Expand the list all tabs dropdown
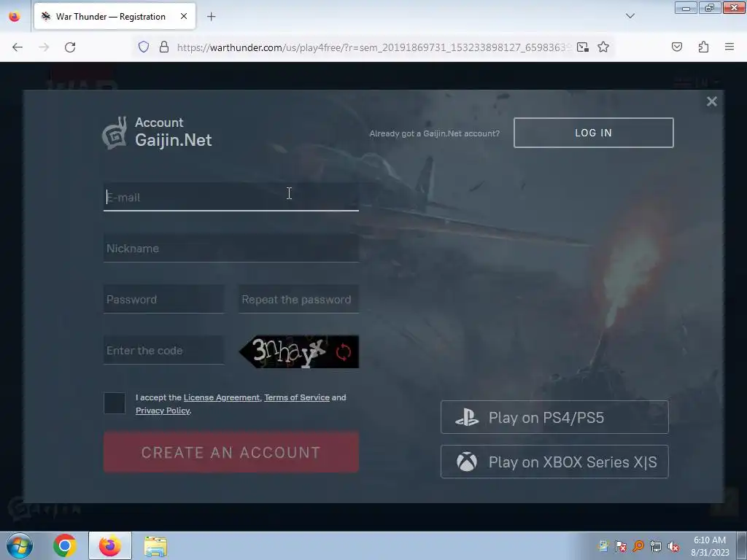This screenshot has height=560, width=747. (630, 16)
